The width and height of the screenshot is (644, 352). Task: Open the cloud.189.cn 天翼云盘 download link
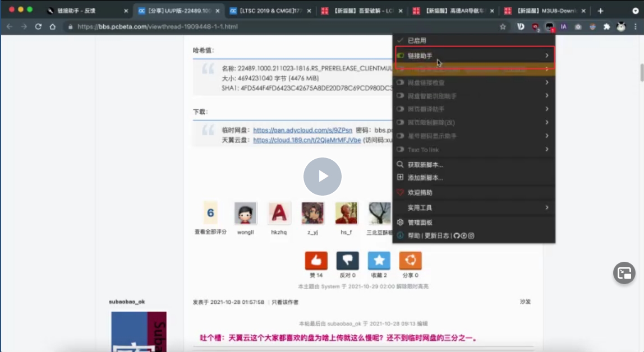[x=306, y=140]
